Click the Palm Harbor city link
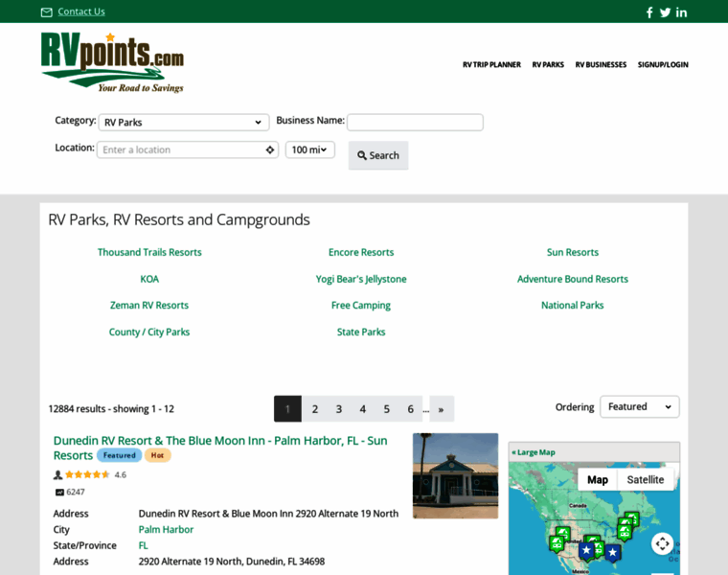This screenshot has height=575, width=728. click(x=166, y=530)
